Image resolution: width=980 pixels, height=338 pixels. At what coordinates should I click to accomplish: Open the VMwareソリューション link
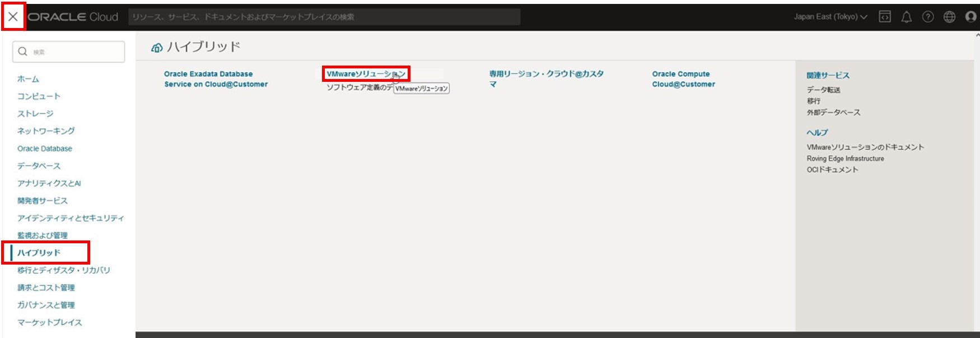click(365, 74)
